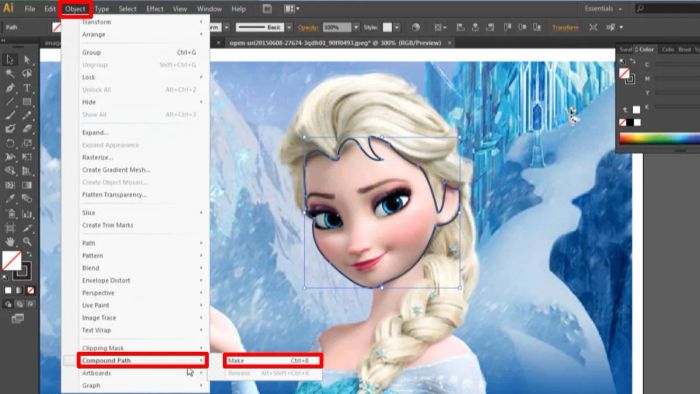The width and height of the screenshot is (700, 394).
Task: Pick a color from the spectrum bar
Action: point(659,139)
